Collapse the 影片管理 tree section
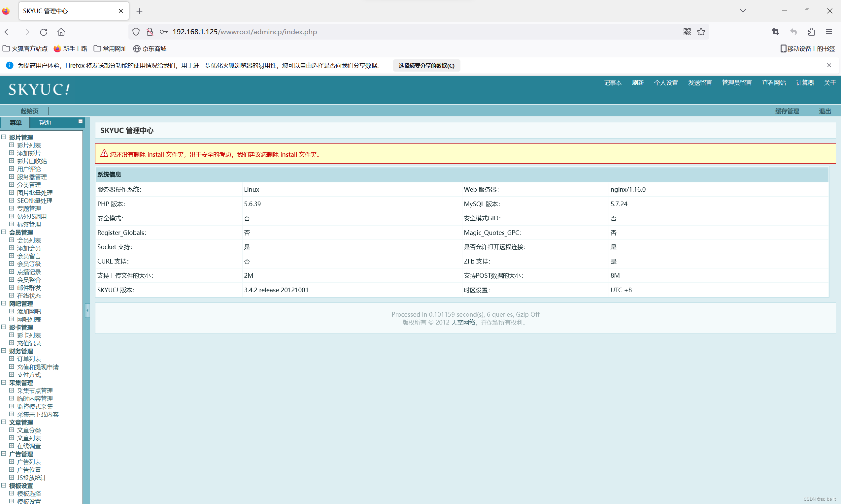Screen dimensions: 841x504 [4, 137]
